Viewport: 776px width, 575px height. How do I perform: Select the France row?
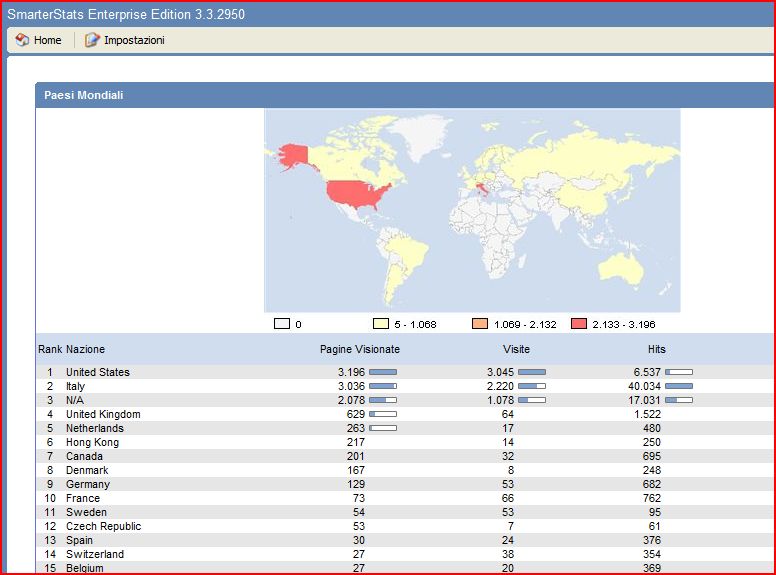pyautogui.click(x=404, y=498)
